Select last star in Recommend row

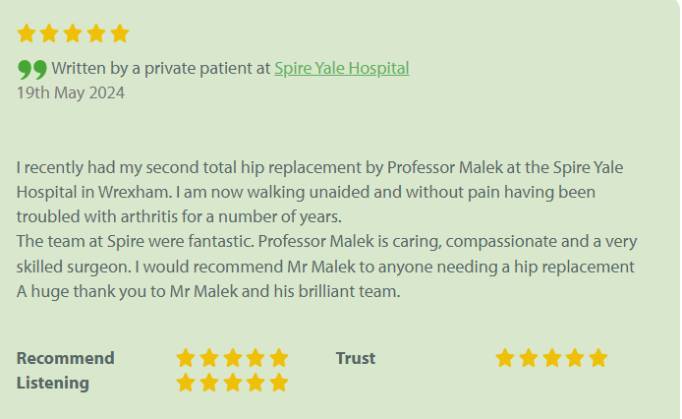[279, 358]
